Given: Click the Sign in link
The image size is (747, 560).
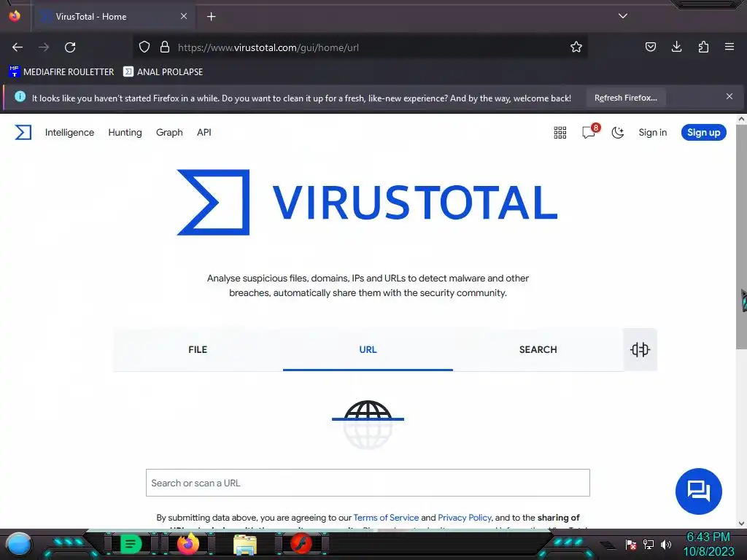Looking at the screenshot, I should pos(652,133).
